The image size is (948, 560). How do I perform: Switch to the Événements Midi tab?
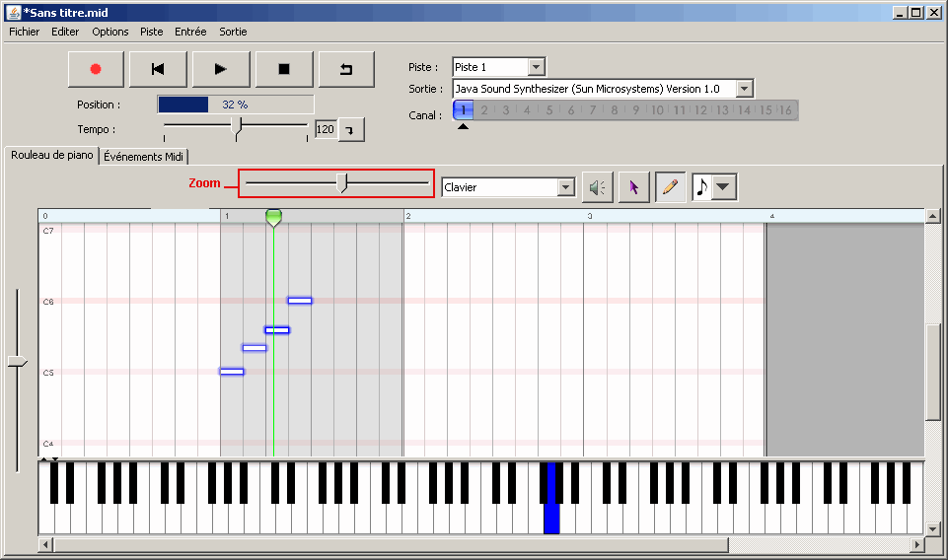(x=143, y=157)
